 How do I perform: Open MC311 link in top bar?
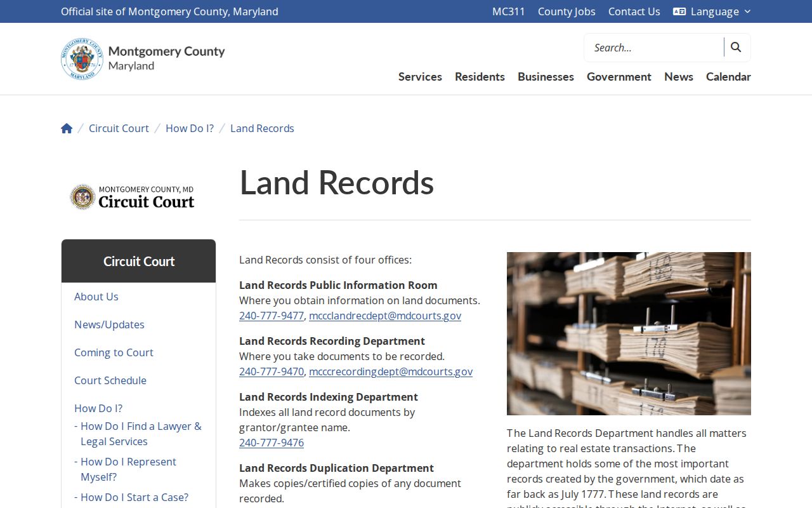[x=509, y=11]
